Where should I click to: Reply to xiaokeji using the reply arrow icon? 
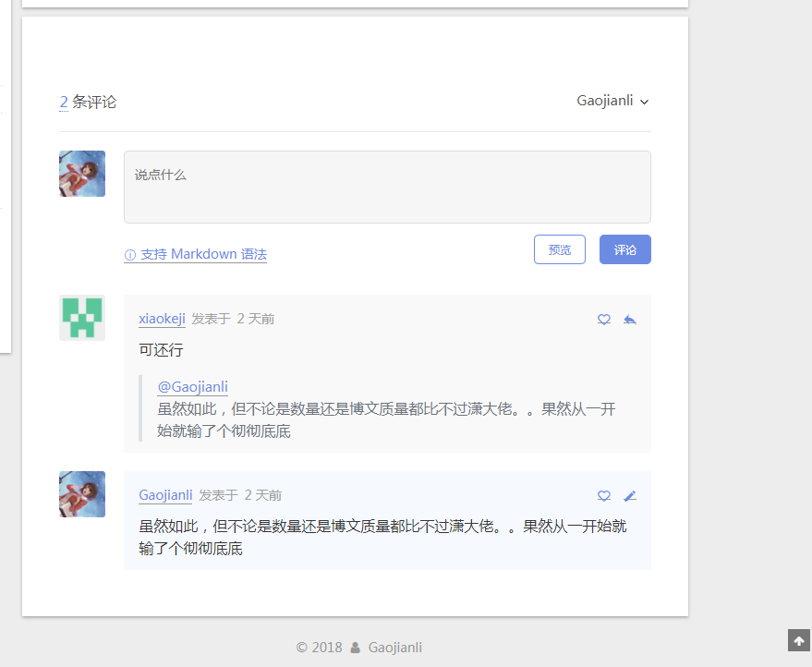[630, 319]
